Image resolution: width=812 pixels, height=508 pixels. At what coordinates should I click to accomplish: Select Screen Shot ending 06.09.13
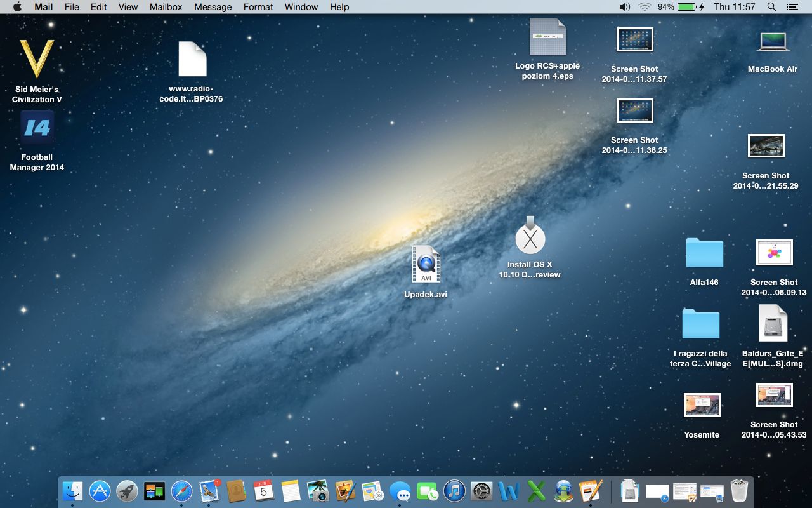click(774, 268)
